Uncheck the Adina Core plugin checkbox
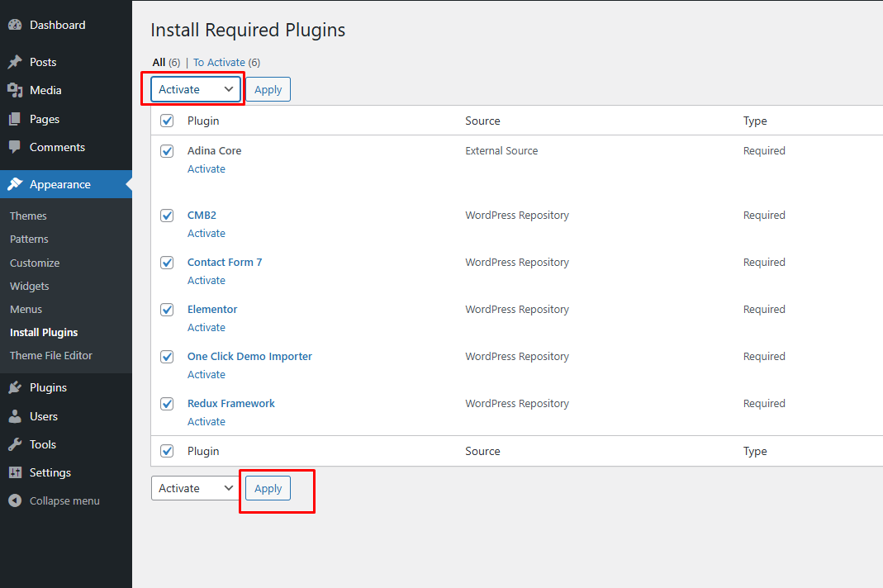883x588 pixels. [167, 151]
